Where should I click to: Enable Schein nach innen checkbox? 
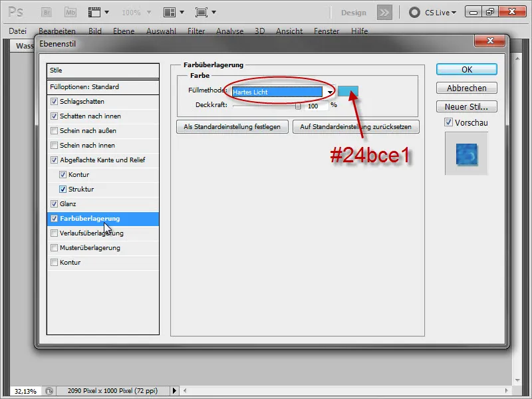tap(54, 145)
